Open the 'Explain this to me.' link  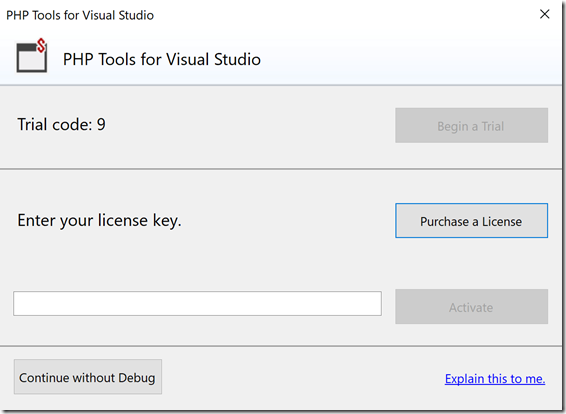495,379
